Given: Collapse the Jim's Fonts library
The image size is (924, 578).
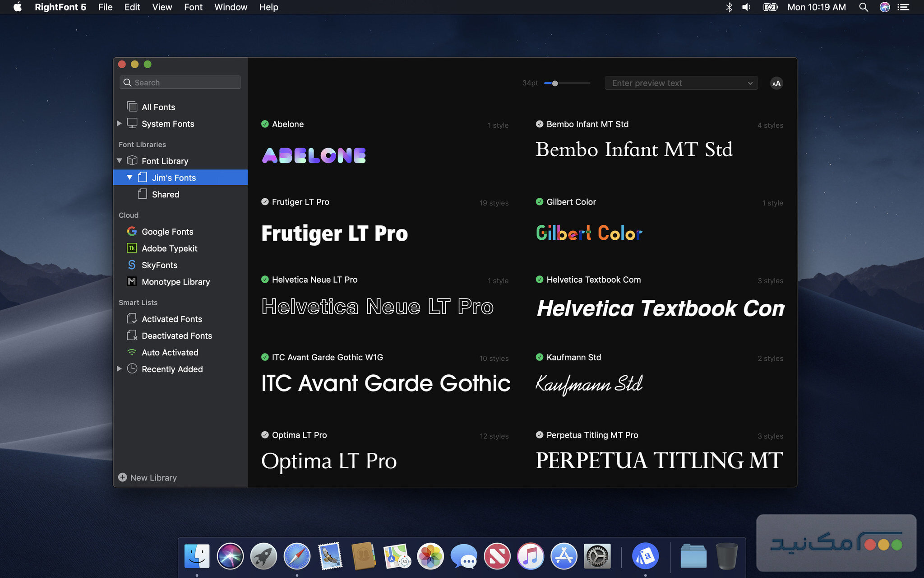Looking at the screenshot, I should 129,177.
